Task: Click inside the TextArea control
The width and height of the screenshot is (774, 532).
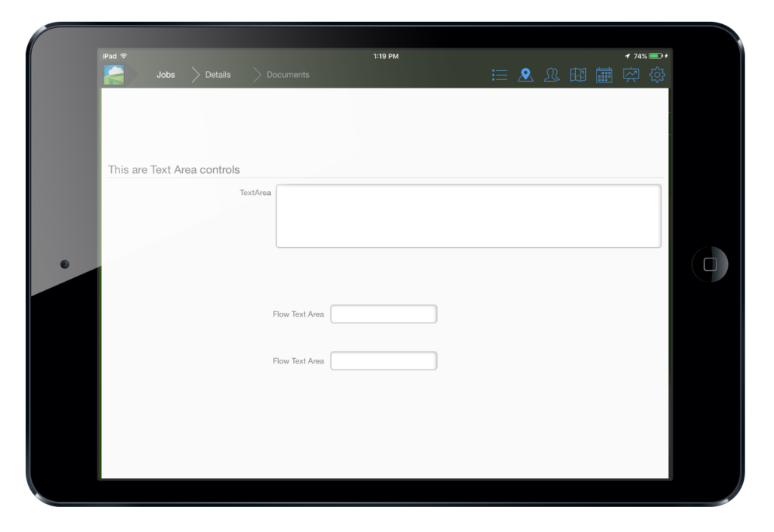Action: (469, 215)
